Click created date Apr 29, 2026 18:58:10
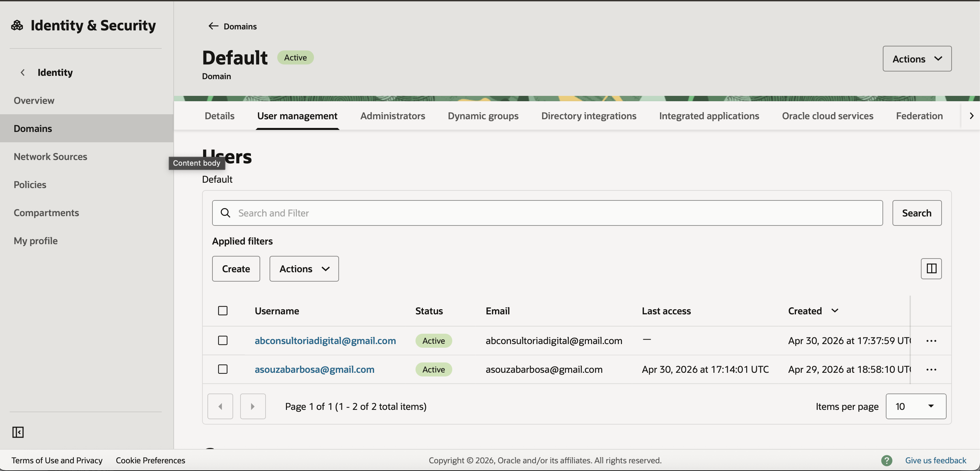Image resolution: width=980 pixels, height=471 pixels. click(849, 369)
